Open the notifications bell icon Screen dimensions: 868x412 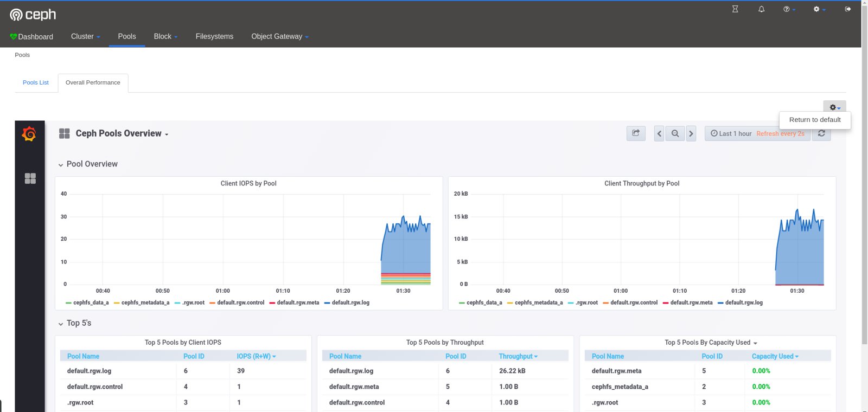click(761, 9)
